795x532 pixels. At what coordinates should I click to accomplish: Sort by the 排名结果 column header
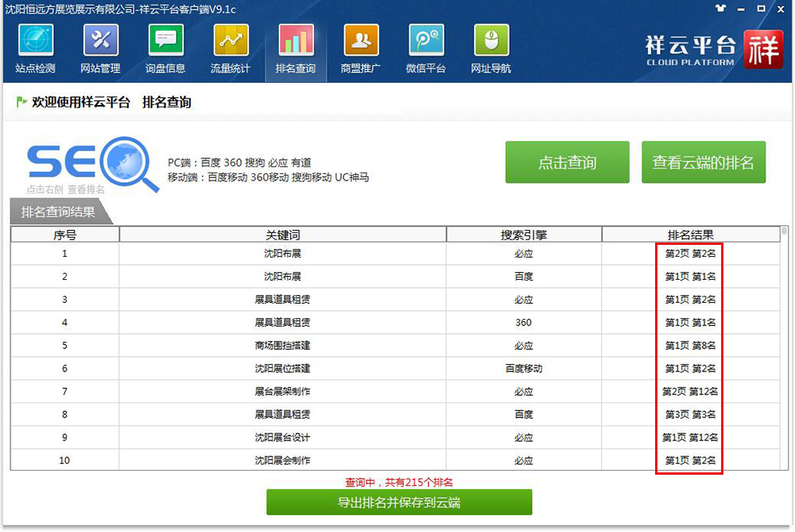coord(691,235)
